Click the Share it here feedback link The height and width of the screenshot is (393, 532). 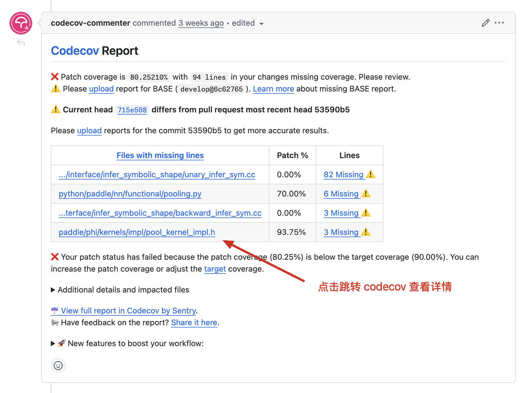click(194, 322)
